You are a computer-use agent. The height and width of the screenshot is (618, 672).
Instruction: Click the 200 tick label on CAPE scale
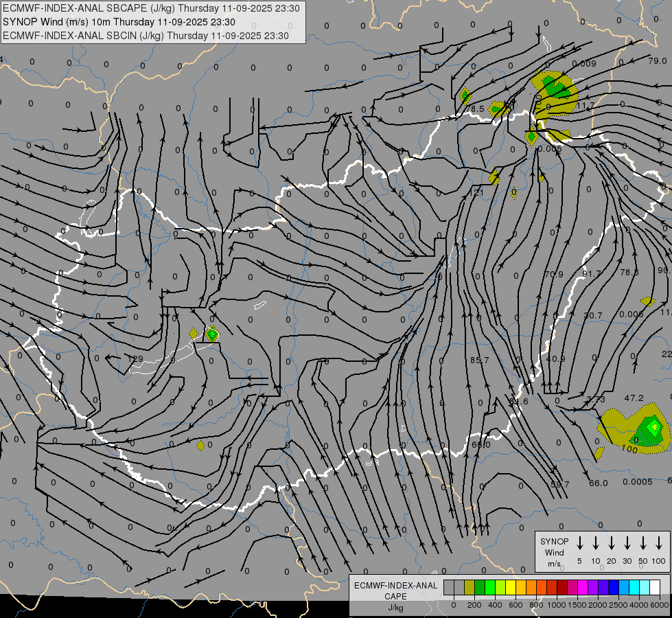point(474,605)
